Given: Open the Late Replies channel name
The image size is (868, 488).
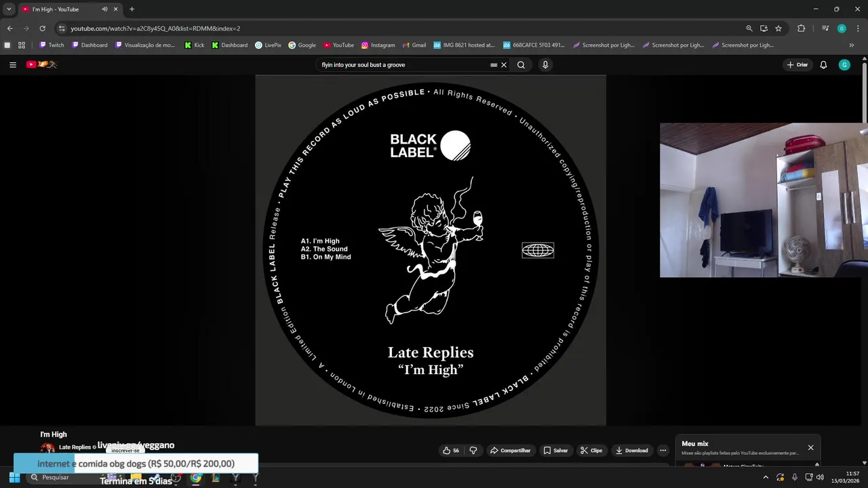Looking at the screenshot, I should (x=75, y=447).
